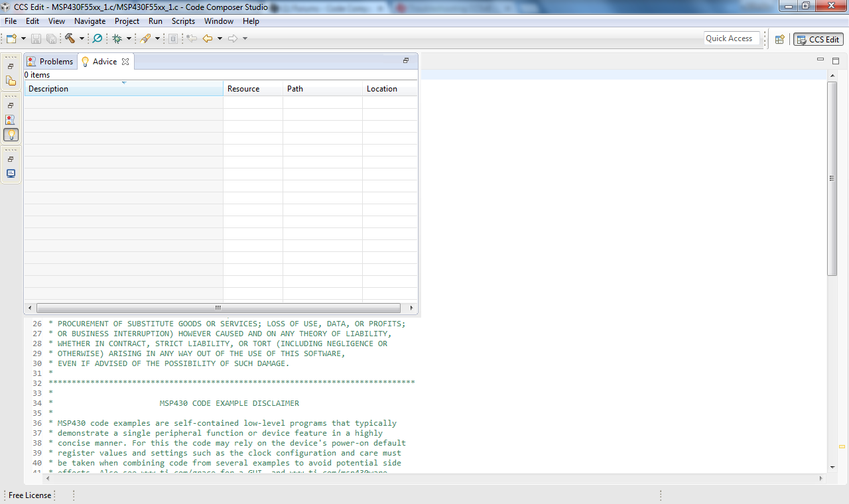Click the Save All toolbar icon
Screen dimensions: 849x504
(x=51, y=38)
